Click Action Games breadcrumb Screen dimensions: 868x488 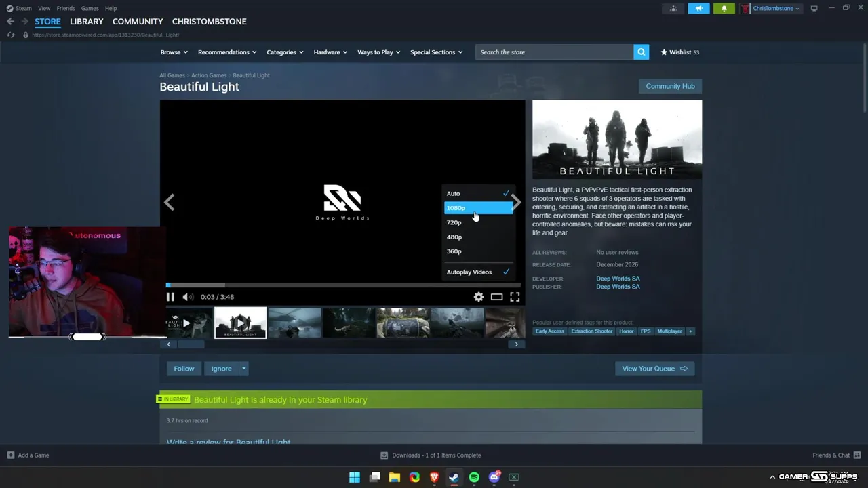click(x=209, y=75)
